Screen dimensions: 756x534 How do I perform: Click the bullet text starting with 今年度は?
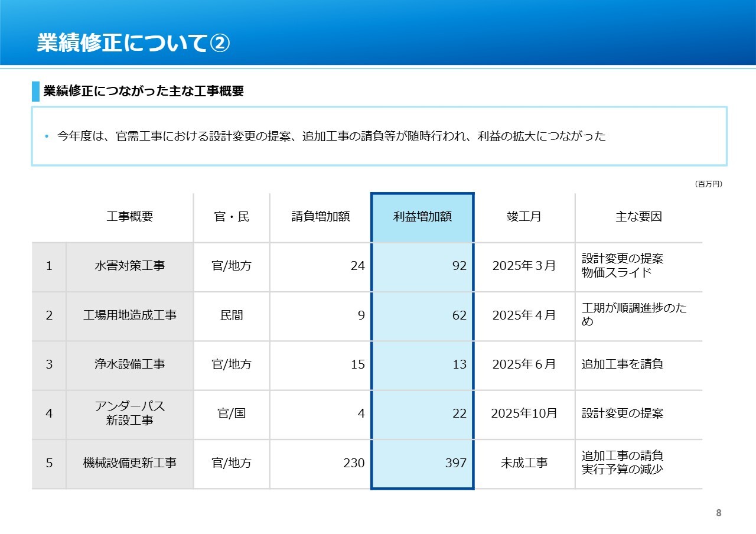tap(331, 136)
